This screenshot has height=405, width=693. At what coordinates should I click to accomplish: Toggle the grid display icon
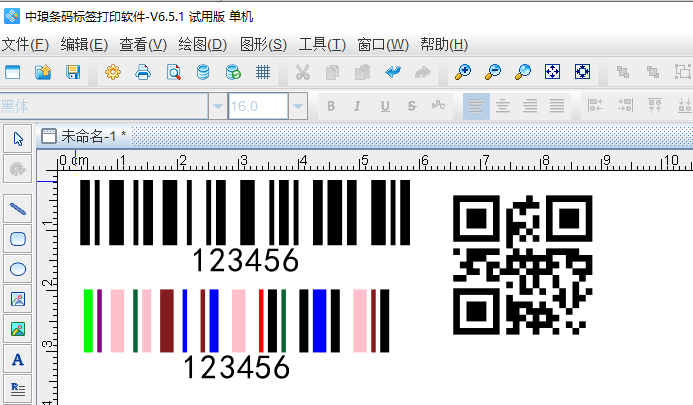[263, 72]
